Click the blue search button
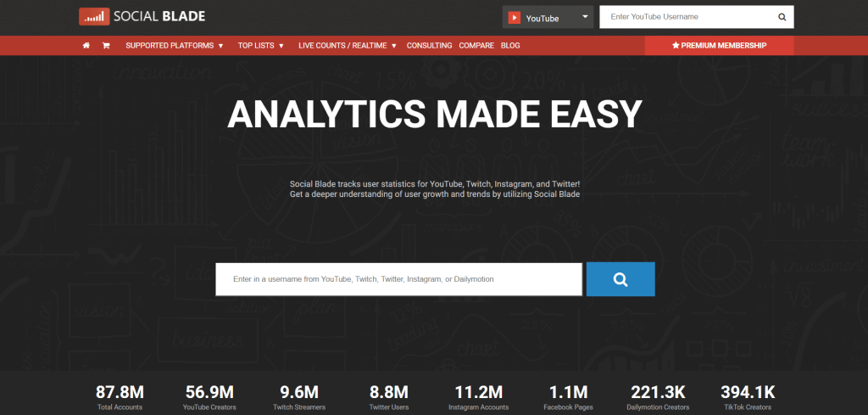This screenshot has width=868, height=415. pos(620,279)
